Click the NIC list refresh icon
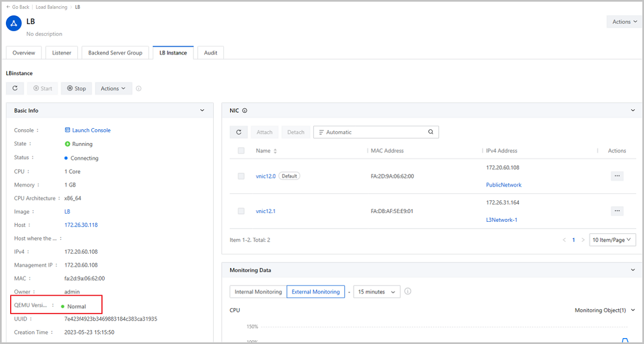 point(239,132)
